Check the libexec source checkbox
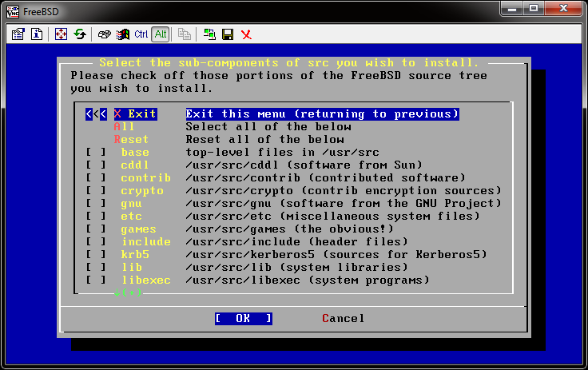Screen dimensions: 588x370 [x=96, y=280]
